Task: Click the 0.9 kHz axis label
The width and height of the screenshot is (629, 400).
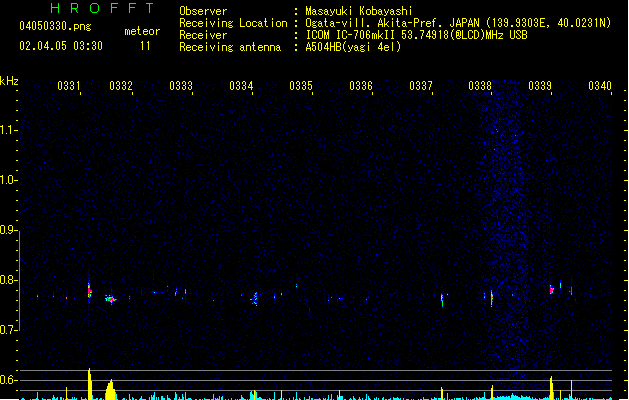Action: [x=8, y=230]
